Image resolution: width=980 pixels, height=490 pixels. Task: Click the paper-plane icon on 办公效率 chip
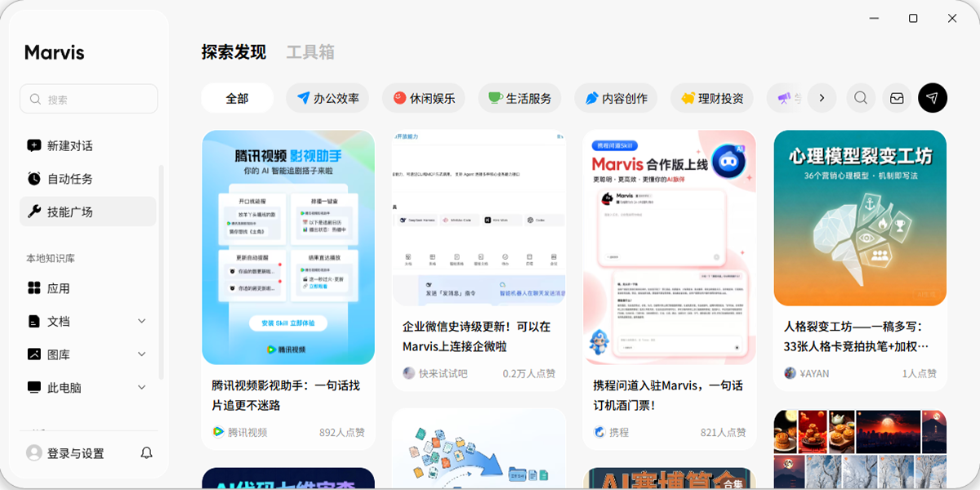(x=303, y=98)
